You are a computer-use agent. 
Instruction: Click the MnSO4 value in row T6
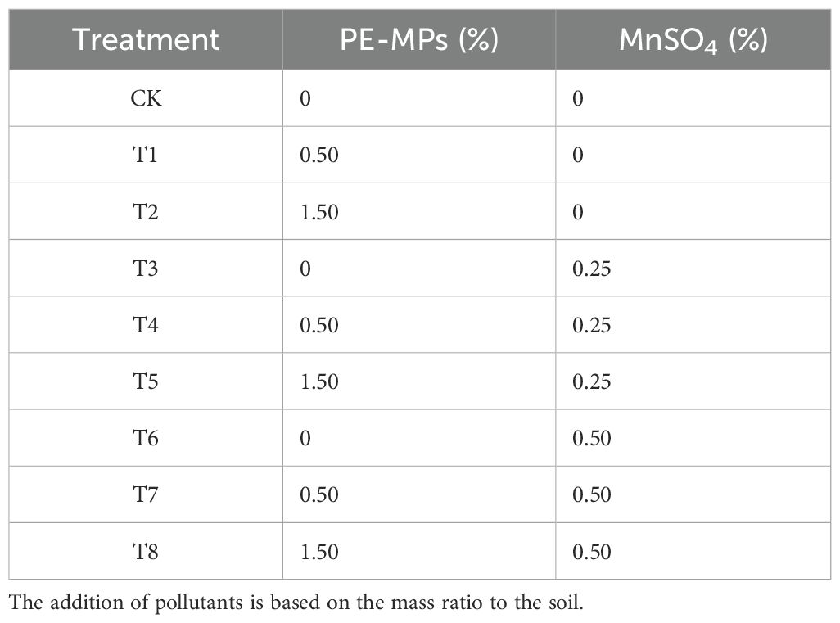pyautogui.click(x=592, y=438)
